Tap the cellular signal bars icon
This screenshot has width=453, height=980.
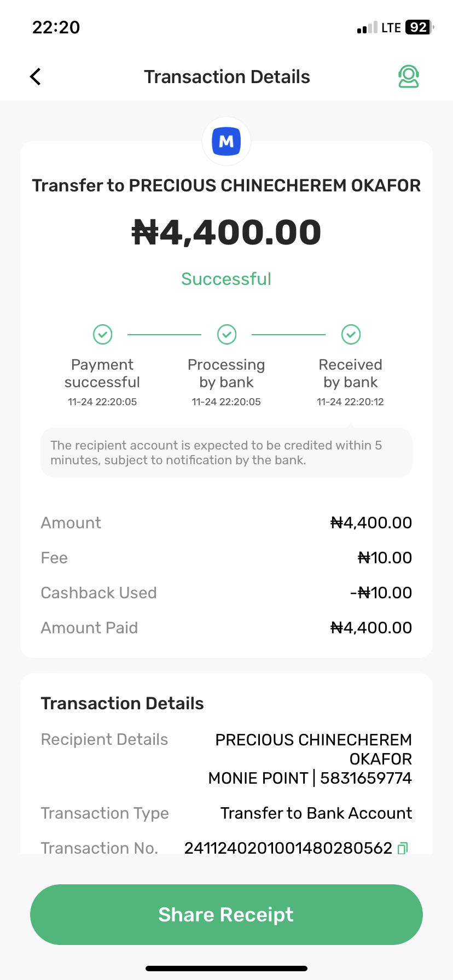367,28
